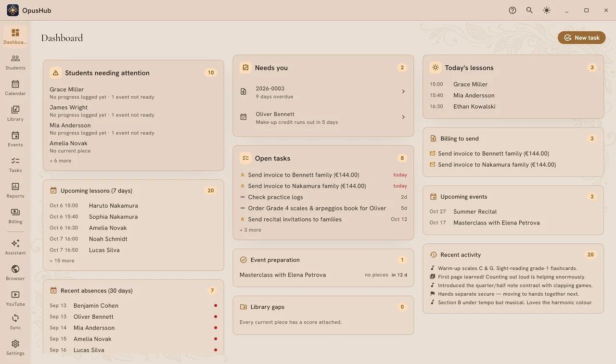The height and width of the screenshot is (364, 616).
Task: Click the Recent activity history icon
Action: pyautogui.click(x=433, y=255)
